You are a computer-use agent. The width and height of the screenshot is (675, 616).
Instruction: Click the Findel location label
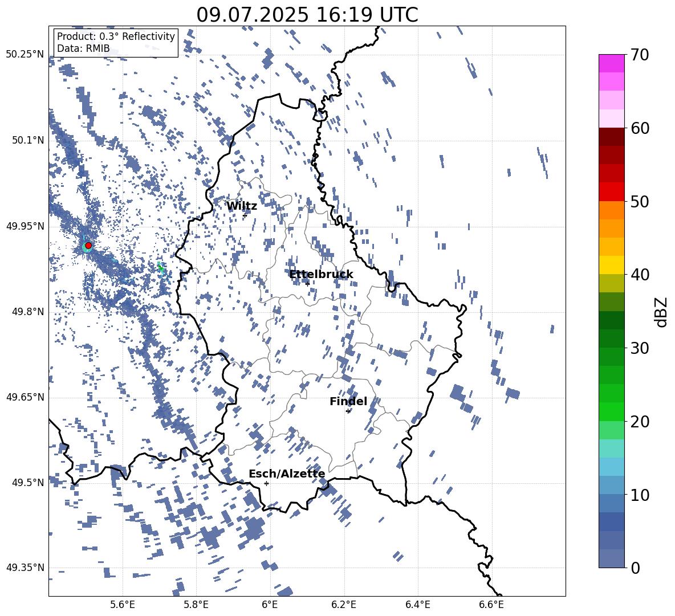pyautogui.click(x=348, y=402)
